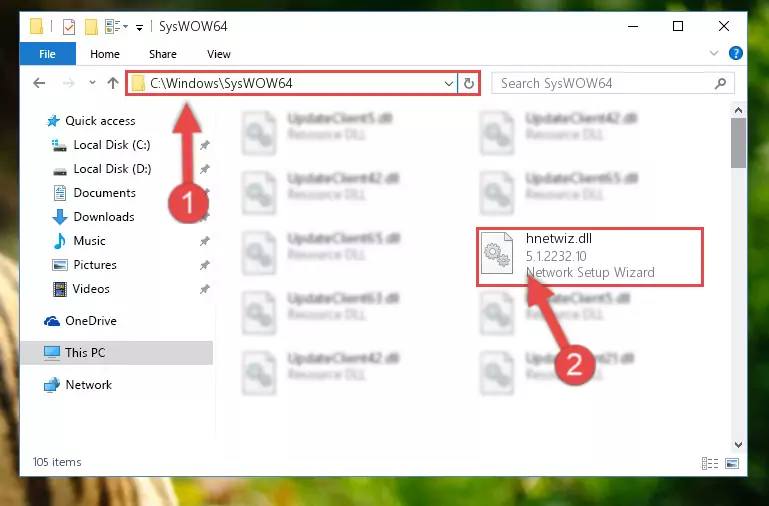Click the Properties quick access toolbar icon
The height and width of the screenshot is (506, 769).
pyautogui.click(x=69, y=26)
